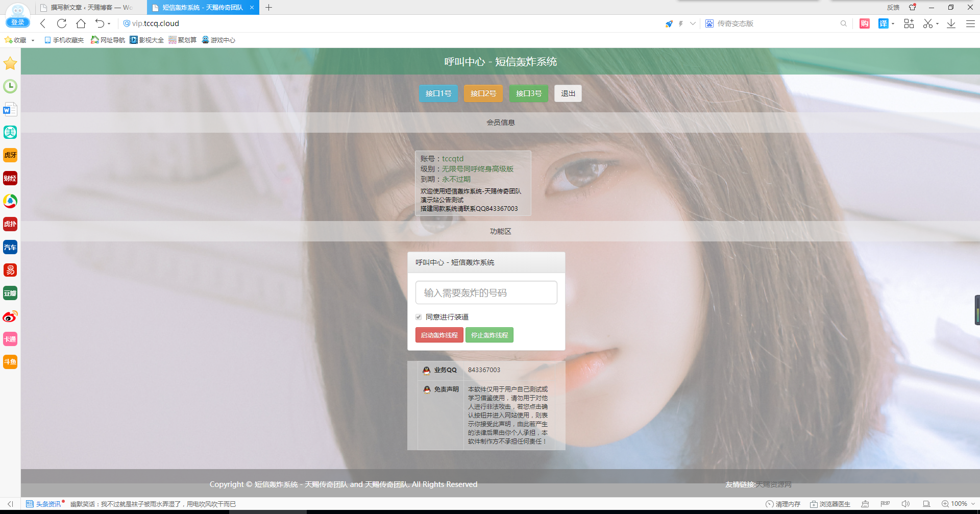Open the extensions grid icon

click(x=909, y=23)
